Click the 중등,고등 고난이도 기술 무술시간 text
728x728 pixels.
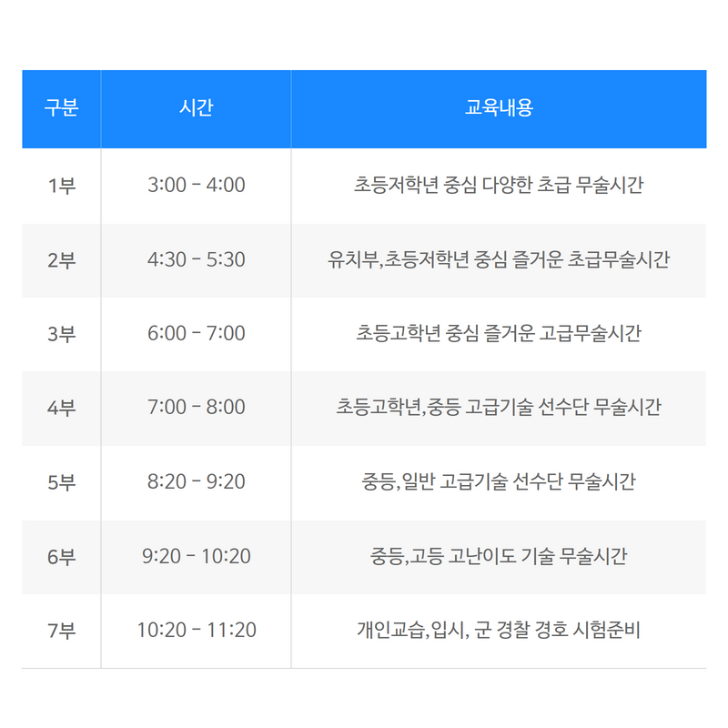click(x=499, y=556)
